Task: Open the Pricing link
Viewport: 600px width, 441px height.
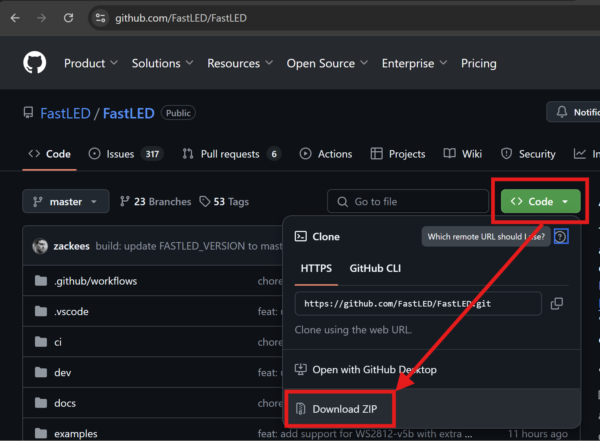Action: click(x=478, y=63)
